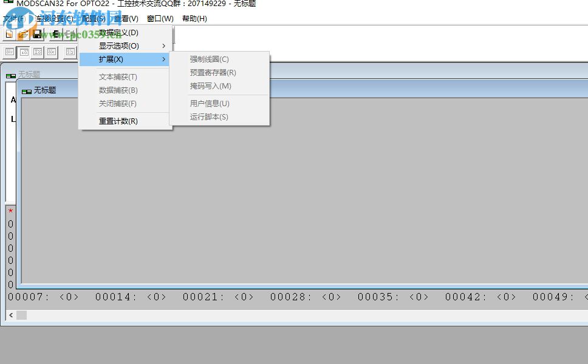Screen dimensions: 588x364
Task: Click the left arrow of the horizontal scrollbar
Action: (10, 315)
